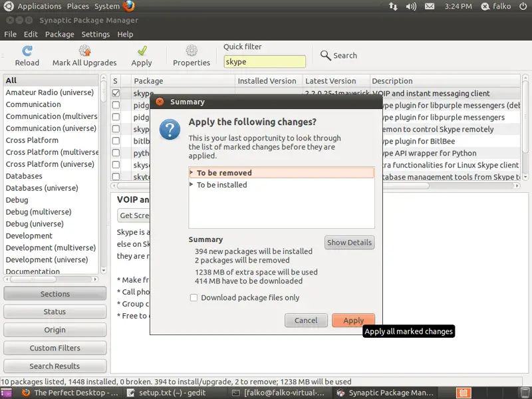Click the category list's vertical scrollbar

[x=104, y=174]
